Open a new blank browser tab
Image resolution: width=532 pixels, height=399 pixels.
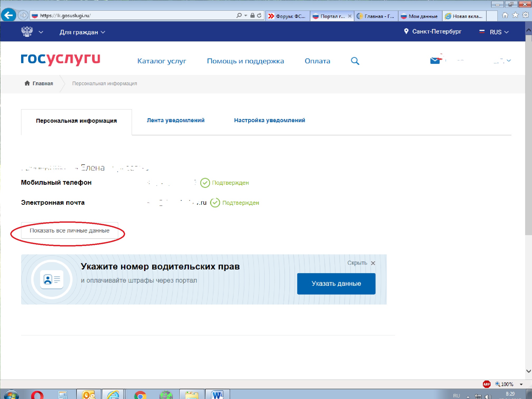point(492,16)
